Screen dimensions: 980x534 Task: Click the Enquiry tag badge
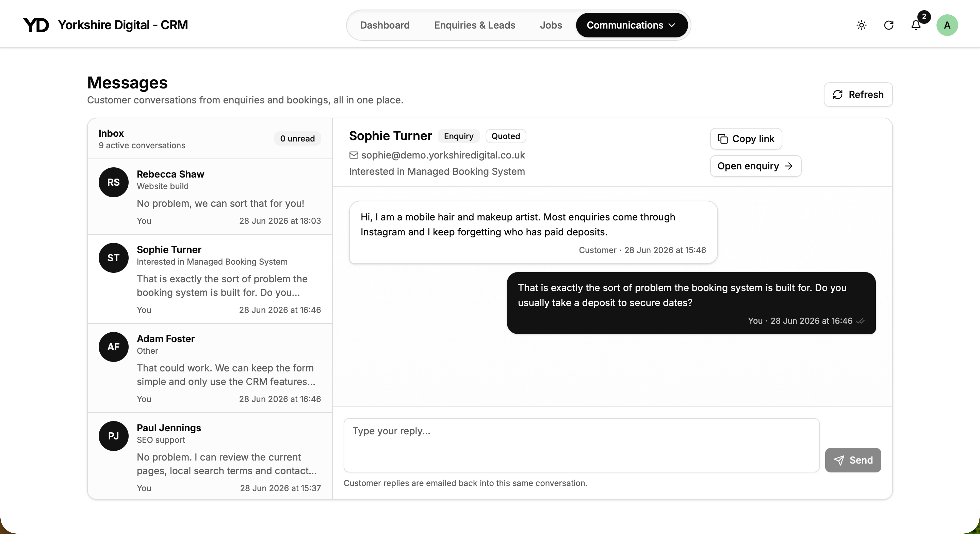(x=458, y=136)
